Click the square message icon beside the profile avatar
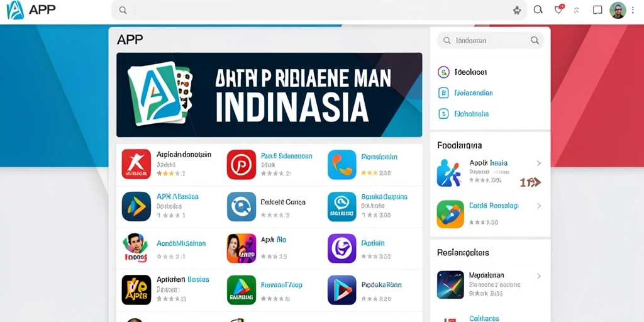 [x=597, y=10]
